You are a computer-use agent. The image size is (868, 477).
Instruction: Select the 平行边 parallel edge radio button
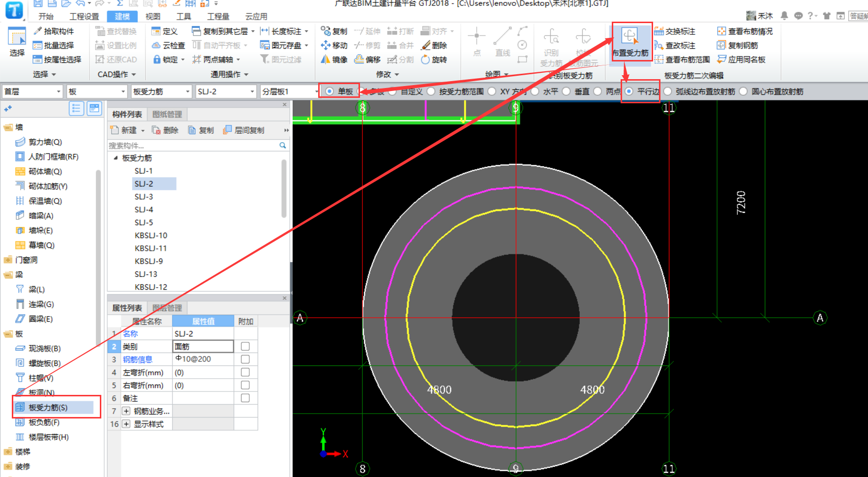[629, 91]
